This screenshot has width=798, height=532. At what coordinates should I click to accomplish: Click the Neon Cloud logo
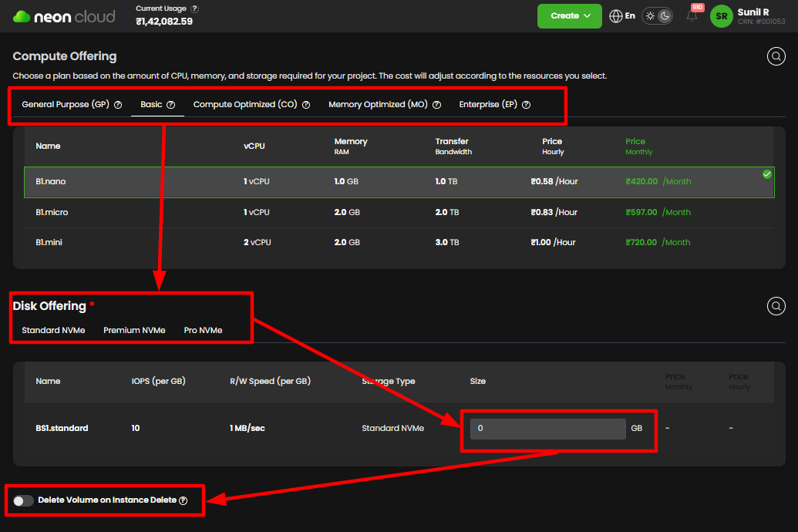(64, 16)
